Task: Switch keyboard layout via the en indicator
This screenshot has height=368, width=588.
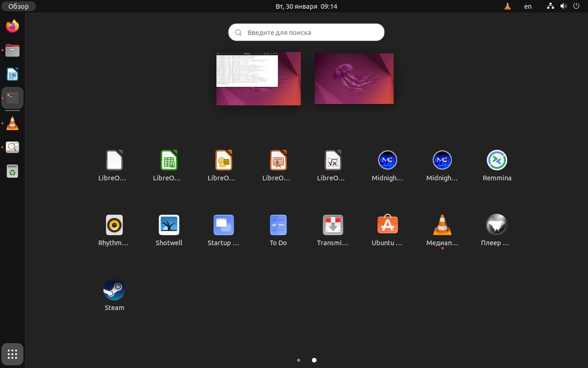Action: click(528, 6)
